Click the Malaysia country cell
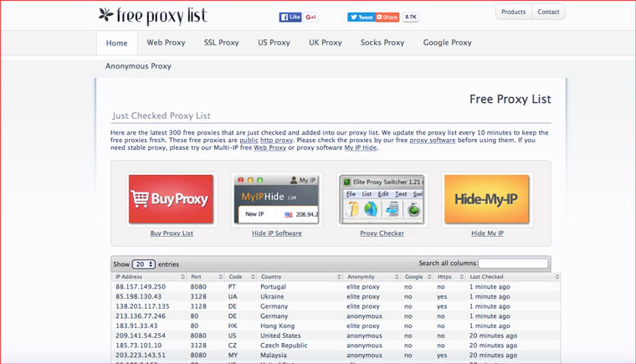This screenshot has height=364, width=636. click(x=274, y=355)
